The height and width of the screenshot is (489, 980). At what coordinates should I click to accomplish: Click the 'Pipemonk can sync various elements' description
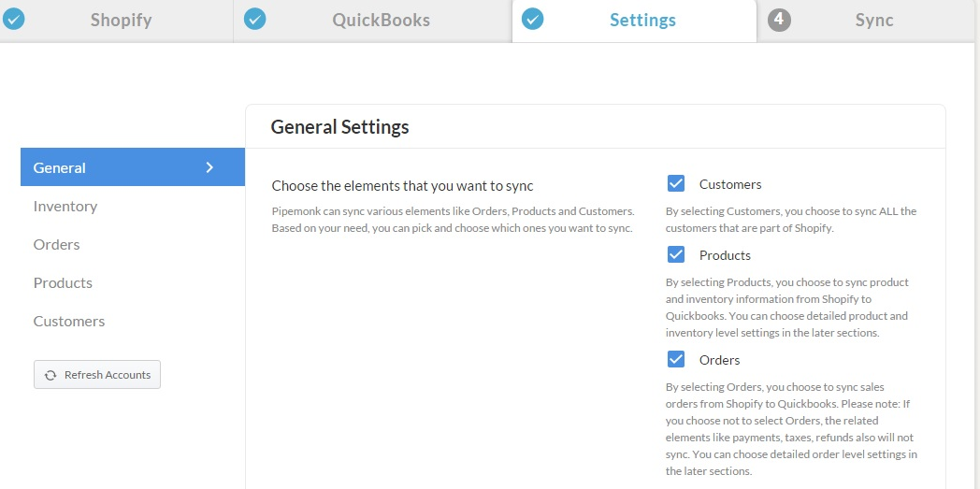pos(454,220)
